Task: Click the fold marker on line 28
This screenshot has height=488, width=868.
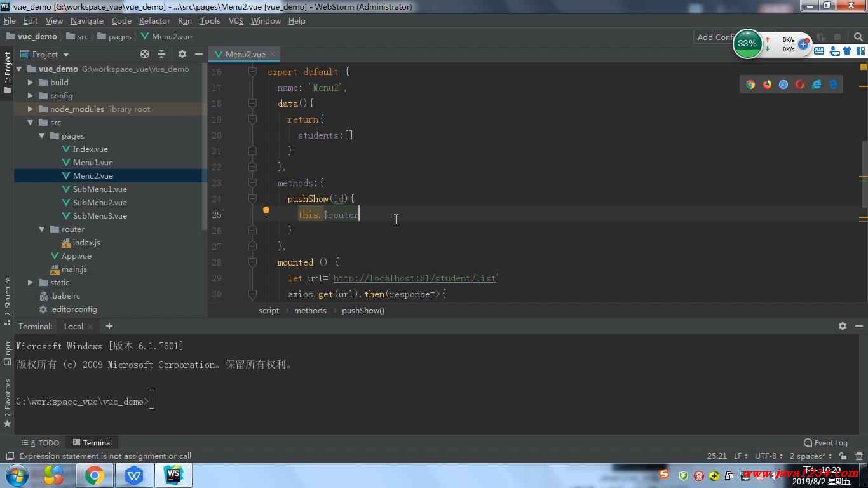Action: pyautogui.click(x=252, y=262)
